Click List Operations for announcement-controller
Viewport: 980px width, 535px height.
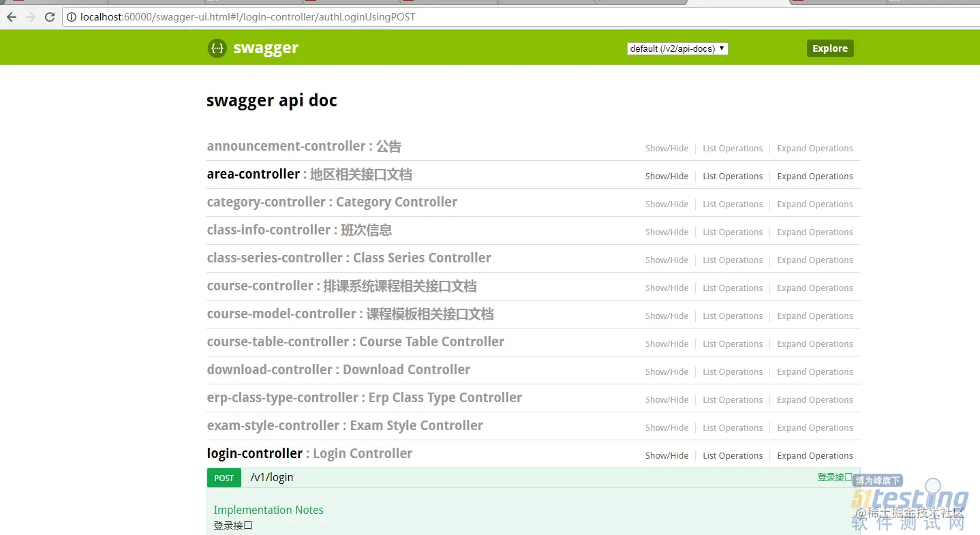pos(733,149)
